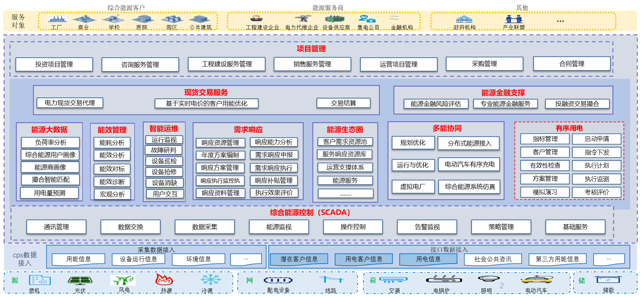Click 综合能源系统仿真 box

[x=470, y=187]
